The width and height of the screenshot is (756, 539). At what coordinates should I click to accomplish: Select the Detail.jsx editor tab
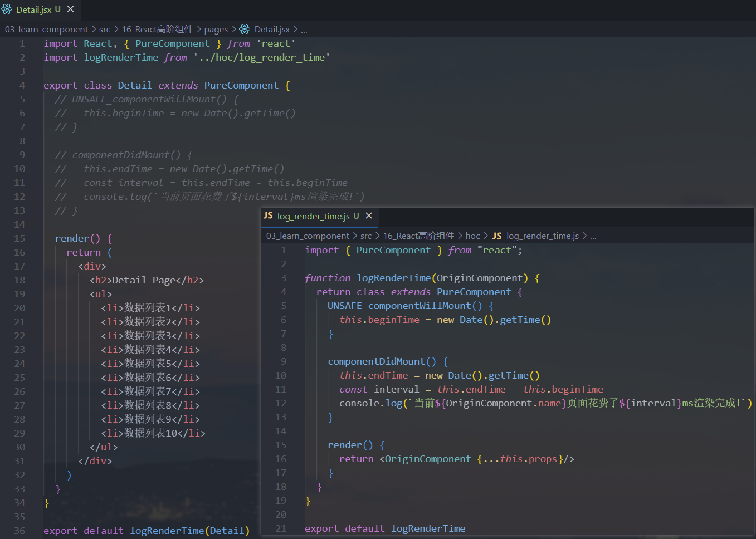40,9
